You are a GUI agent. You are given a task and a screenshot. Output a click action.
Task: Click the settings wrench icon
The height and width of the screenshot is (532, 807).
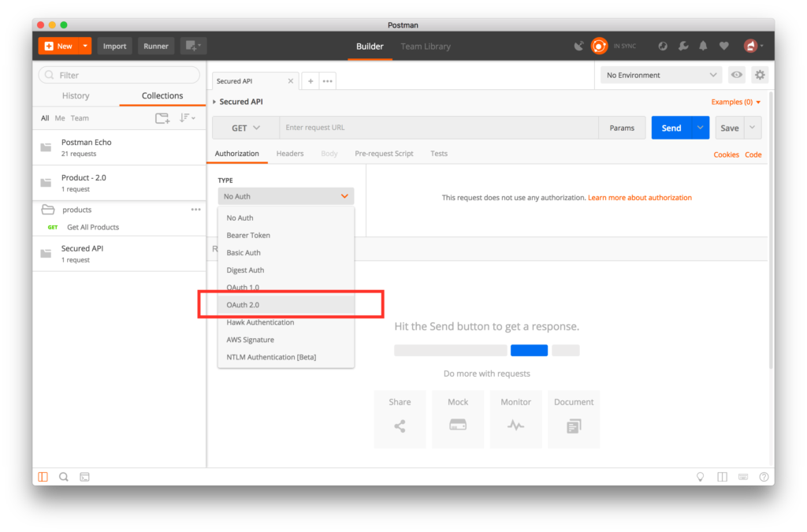tap(683, 47)
